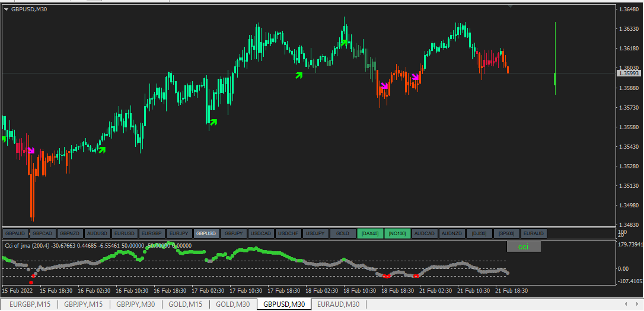Select the GOLD symbol button
Viewport: 644px width, 311px height.
[x=343, y=233]
